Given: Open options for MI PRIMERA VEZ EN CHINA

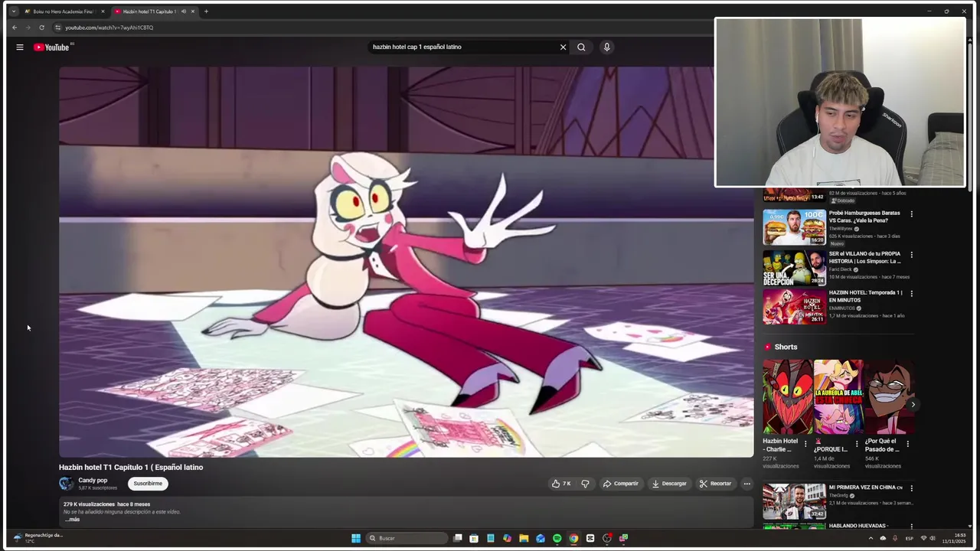Looking at the screenshot, I should [911, 488].
